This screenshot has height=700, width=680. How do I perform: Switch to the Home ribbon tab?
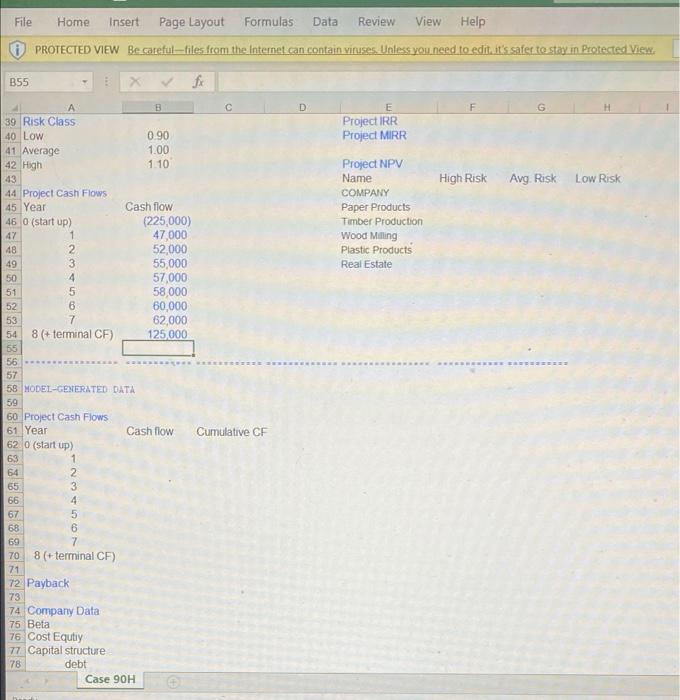[x=73, y=22]
